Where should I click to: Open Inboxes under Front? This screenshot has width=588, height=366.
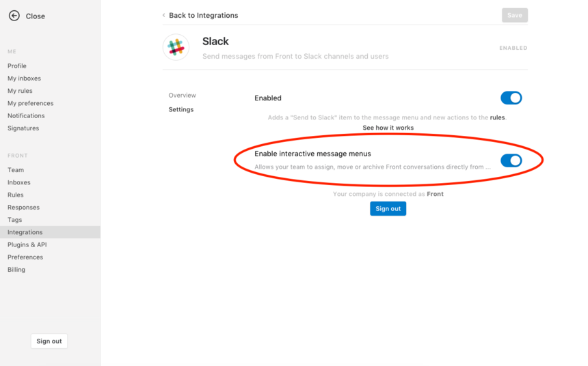tap(18, 182)
